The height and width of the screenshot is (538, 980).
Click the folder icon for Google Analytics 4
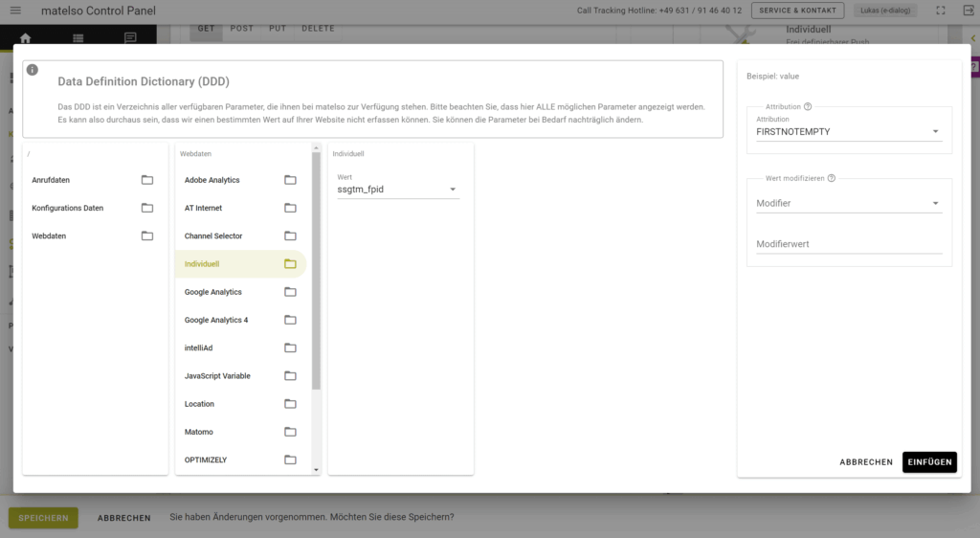(291, 320)
